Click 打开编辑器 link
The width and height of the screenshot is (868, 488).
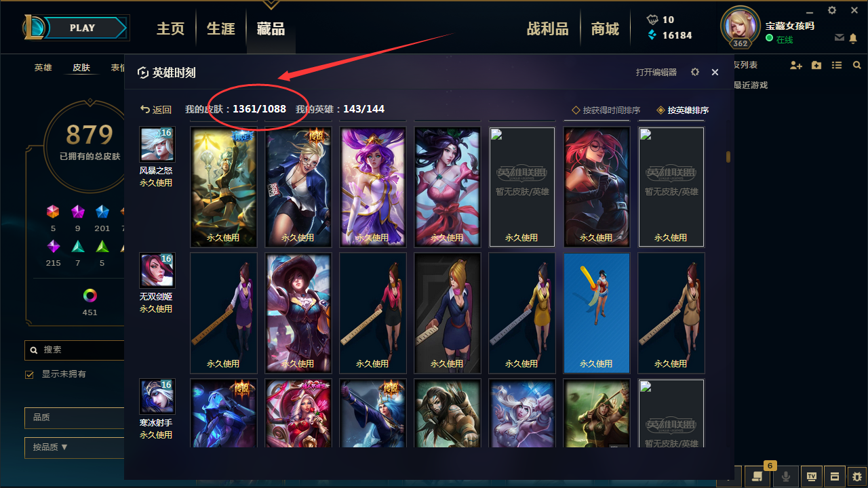pyautogui.click(x=656, y=72)
